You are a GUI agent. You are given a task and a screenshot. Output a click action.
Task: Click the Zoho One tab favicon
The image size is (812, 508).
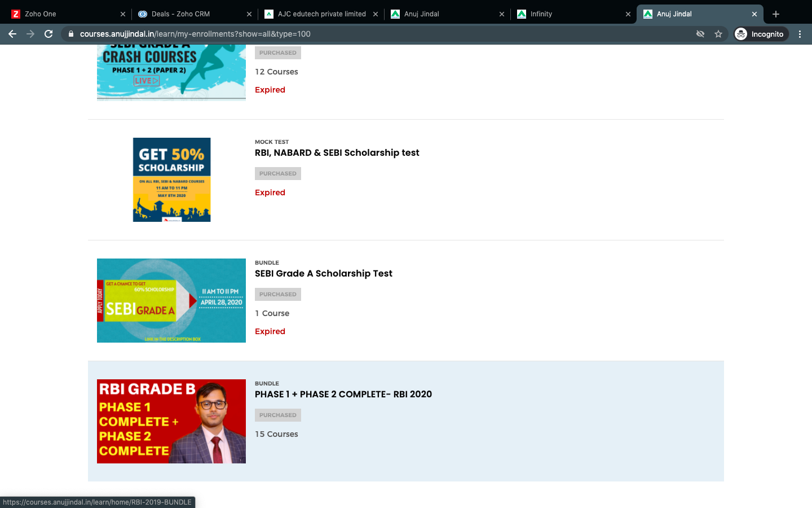pos(16,14)
